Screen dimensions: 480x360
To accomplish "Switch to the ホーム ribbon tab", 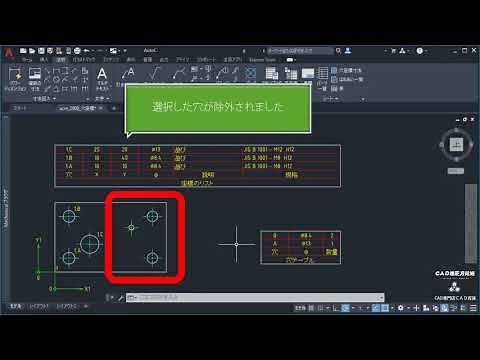I will coord(27,60).
